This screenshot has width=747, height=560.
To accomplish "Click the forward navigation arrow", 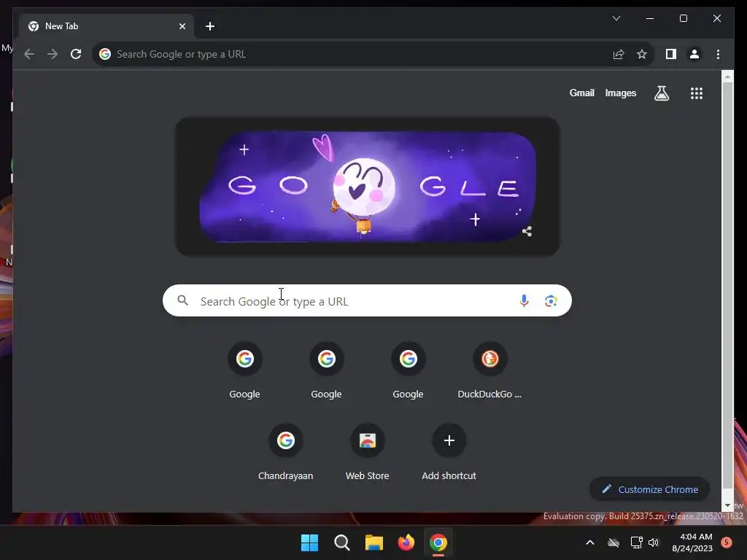I will (53, 54).
